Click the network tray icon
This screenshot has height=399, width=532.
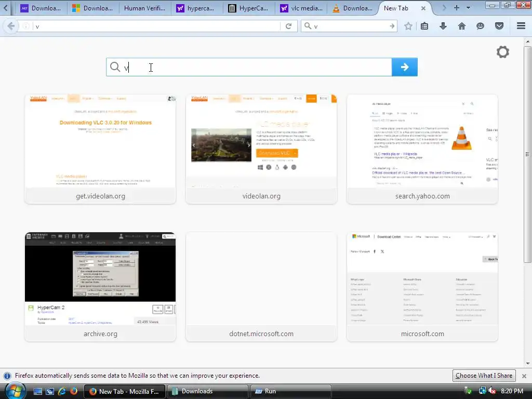[482, 391]
